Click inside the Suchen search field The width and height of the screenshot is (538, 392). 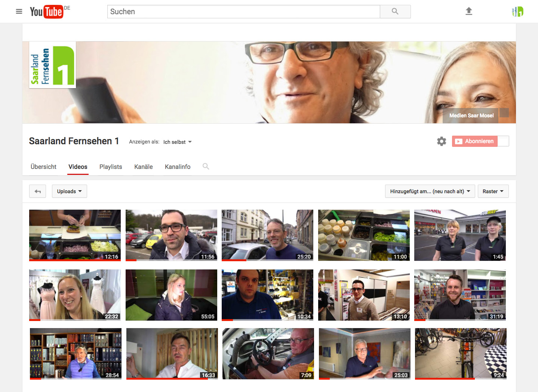pos(243,12)
